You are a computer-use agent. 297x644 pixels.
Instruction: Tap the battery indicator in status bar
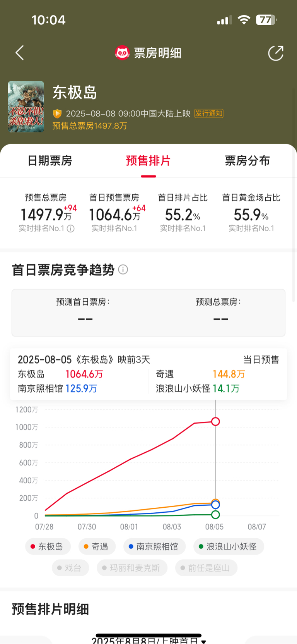(x=266, y=20)
